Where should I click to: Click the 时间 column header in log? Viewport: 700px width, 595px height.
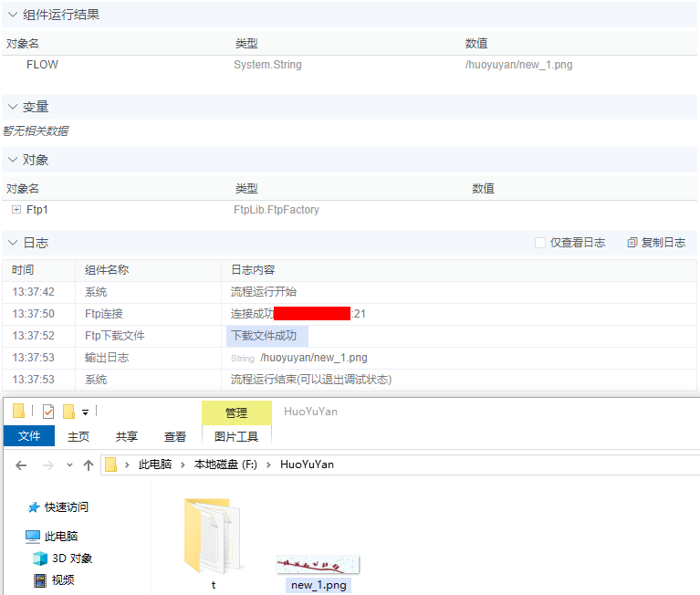pos(23,269)
